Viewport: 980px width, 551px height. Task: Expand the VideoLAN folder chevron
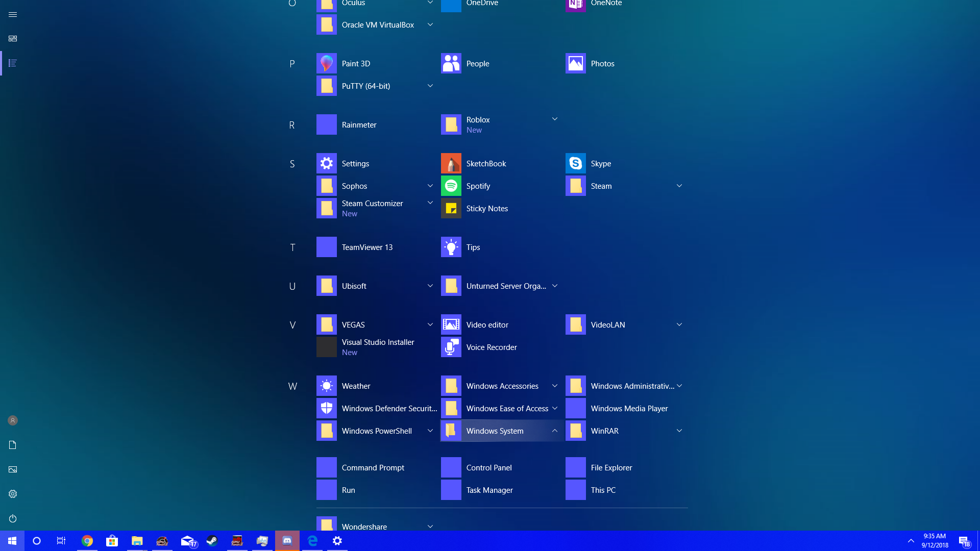click(x=679, y=324)
